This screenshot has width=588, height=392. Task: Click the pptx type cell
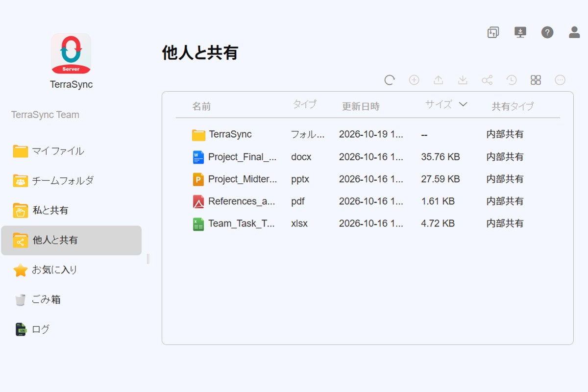(300, 179)
